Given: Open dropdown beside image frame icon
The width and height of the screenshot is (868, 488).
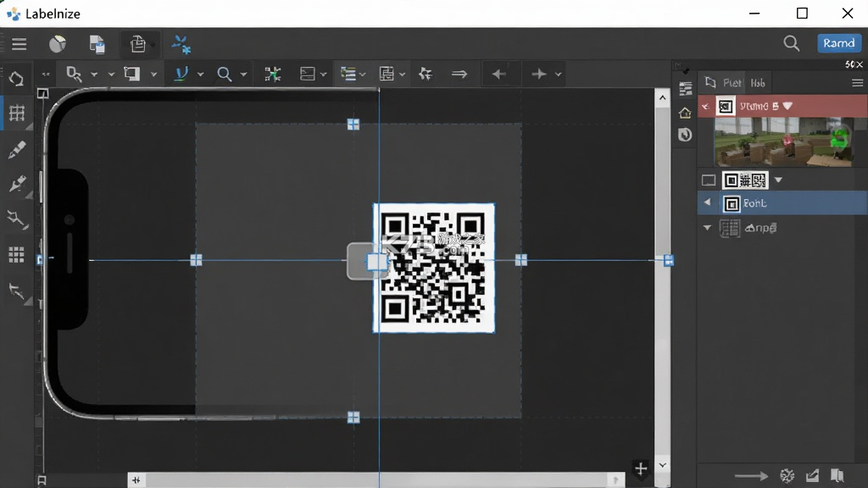Looking at the screenshot, I should [x=324, y=75].
